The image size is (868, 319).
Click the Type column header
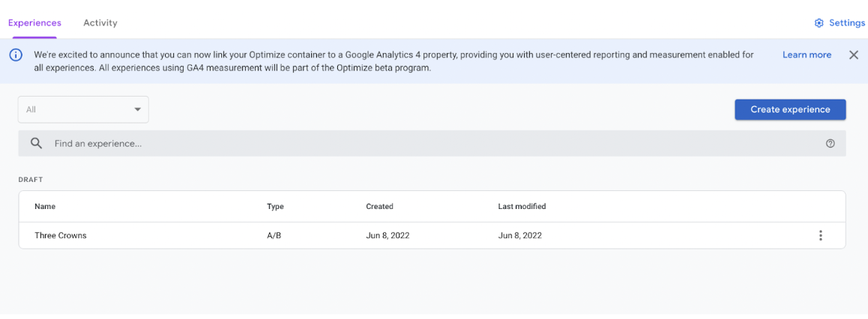pyautogui.click(x=275, y=206)
